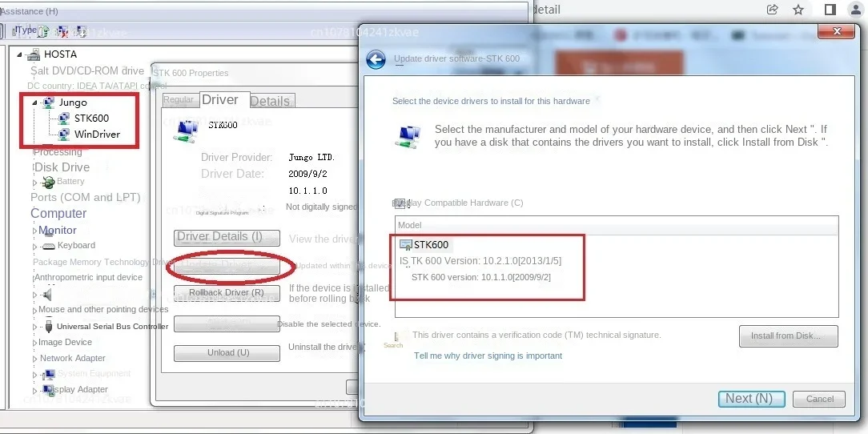Select the WinDriver device icon in tree
Screen dimensions: 868x434
(64, 134)
